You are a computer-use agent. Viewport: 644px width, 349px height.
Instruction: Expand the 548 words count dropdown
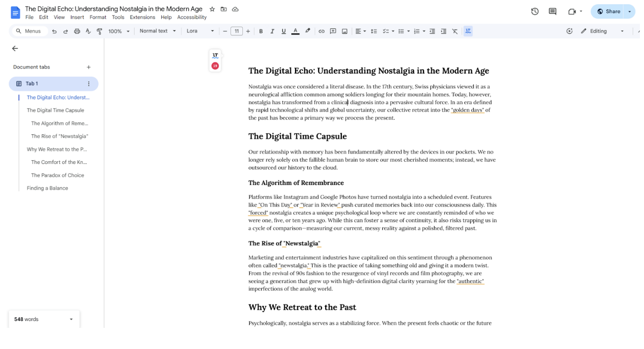(x=71, y=319)
